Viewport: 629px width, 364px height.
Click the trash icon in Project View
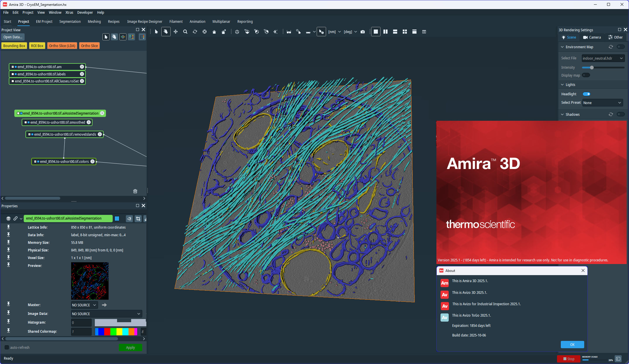click(135, 191)
